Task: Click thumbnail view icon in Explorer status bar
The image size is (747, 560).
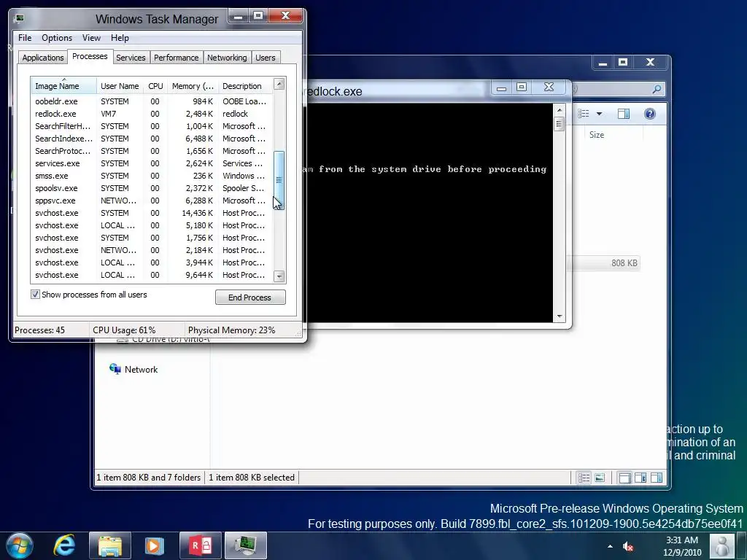Action: click(600, 478)
